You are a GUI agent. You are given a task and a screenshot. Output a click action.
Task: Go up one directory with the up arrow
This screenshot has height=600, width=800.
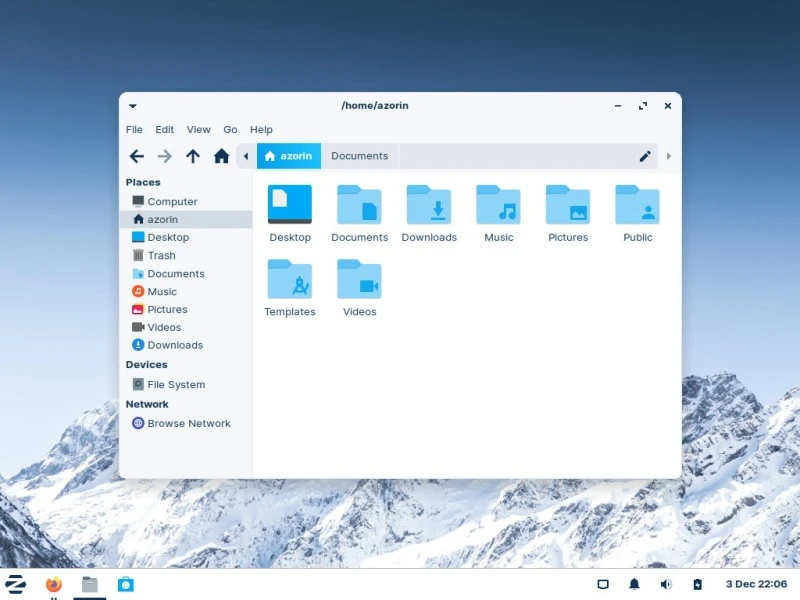click(x=192, y=156)
